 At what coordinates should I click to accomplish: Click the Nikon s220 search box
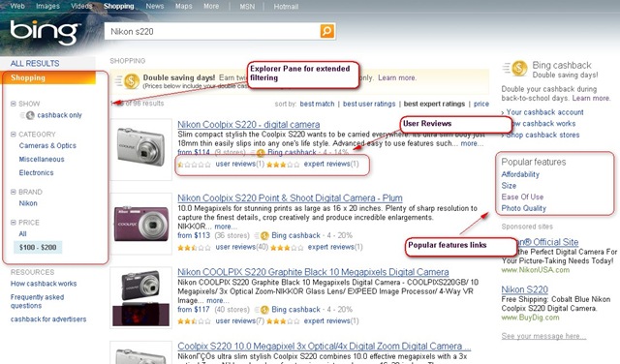[x=212, y=31]
